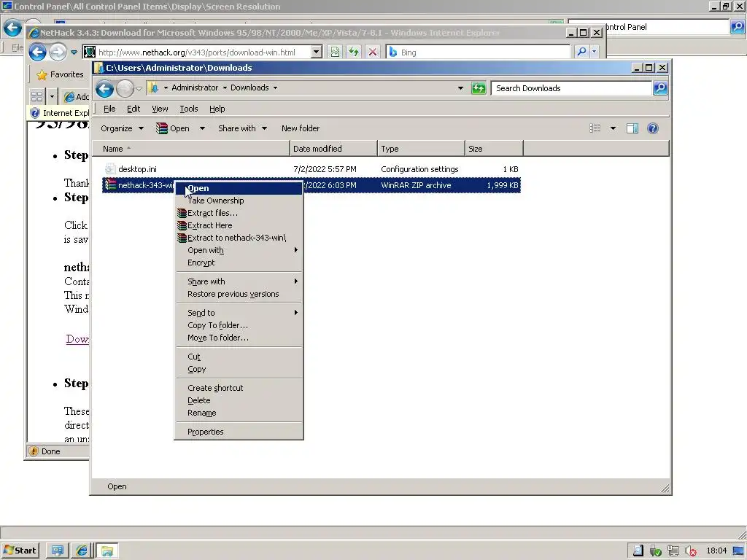Sort by Date modified column header
This screenshot has height=560, width=747.
click(x=333, y=149)
